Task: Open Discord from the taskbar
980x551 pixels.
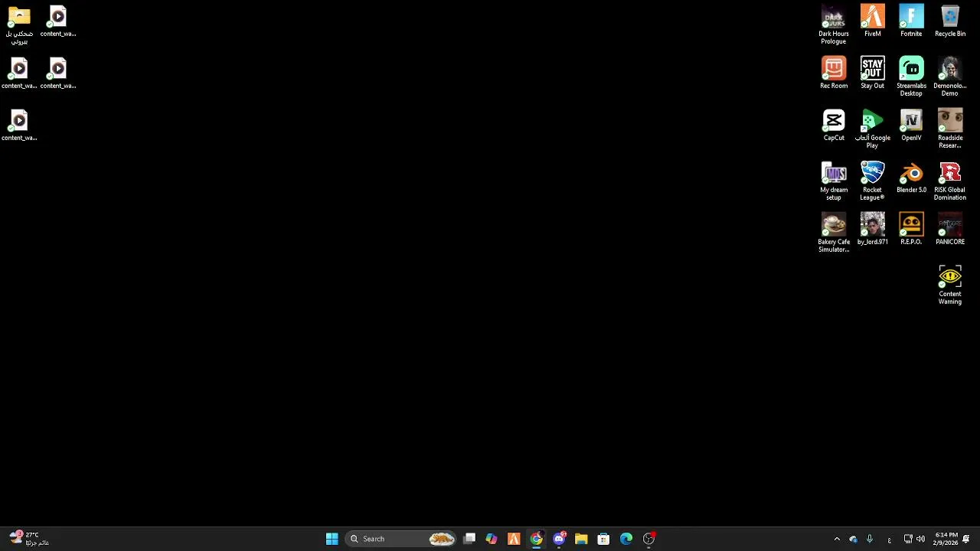Action: tap(559, 539)
